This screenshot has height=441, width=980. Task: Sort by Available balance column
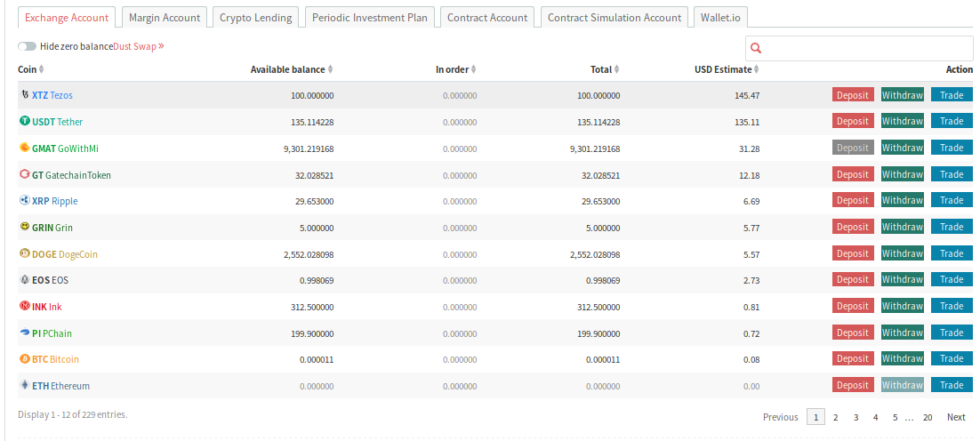point(292,69)
